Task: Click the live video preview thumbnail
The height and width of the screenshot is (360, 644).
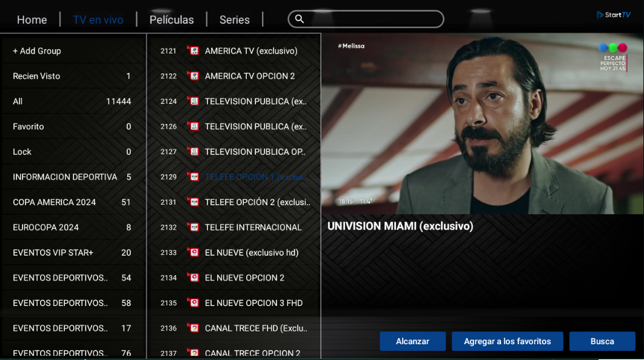Action: [x=482, y=124]
